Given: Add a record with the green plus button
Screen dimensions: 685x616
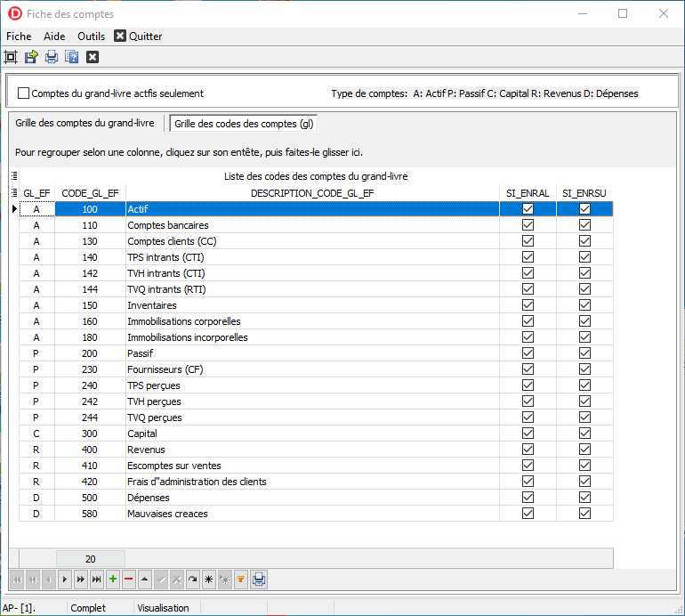Looking at the screenshot, I should pyautogui.click(x=113, y=580).
